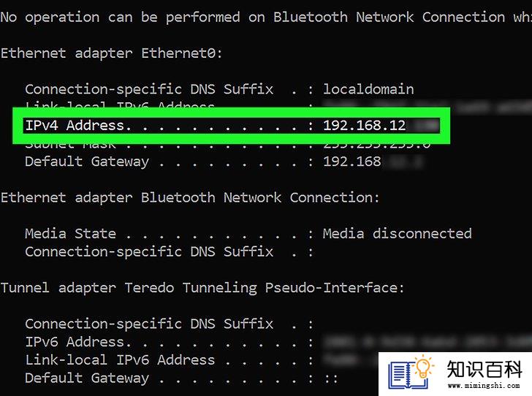Click the Teredo Link-local IPv6 Address label

pos(120,360)
